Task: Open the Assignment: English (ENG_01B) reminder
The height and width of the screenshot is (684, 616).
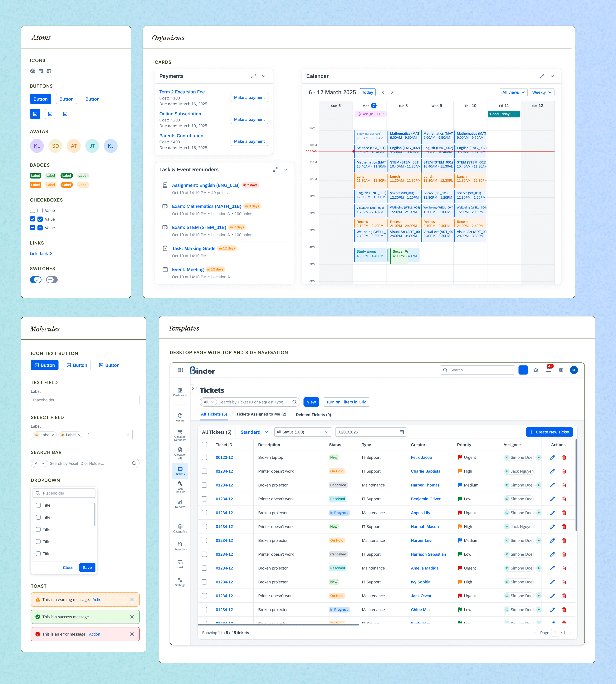Action: (x=206, y=185)
